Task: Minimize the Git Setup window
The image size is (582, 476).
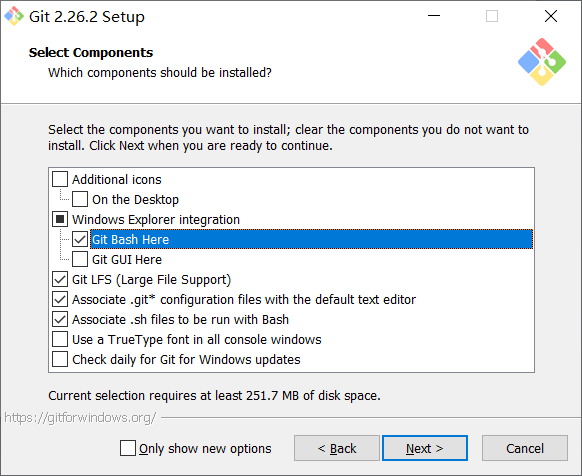Action: pos(434,16)
